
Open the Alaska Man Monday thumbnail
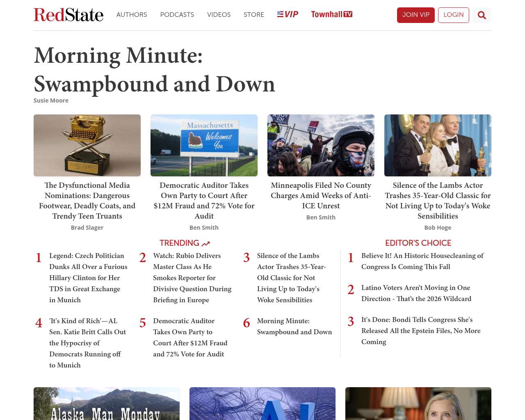coord(107,404)
